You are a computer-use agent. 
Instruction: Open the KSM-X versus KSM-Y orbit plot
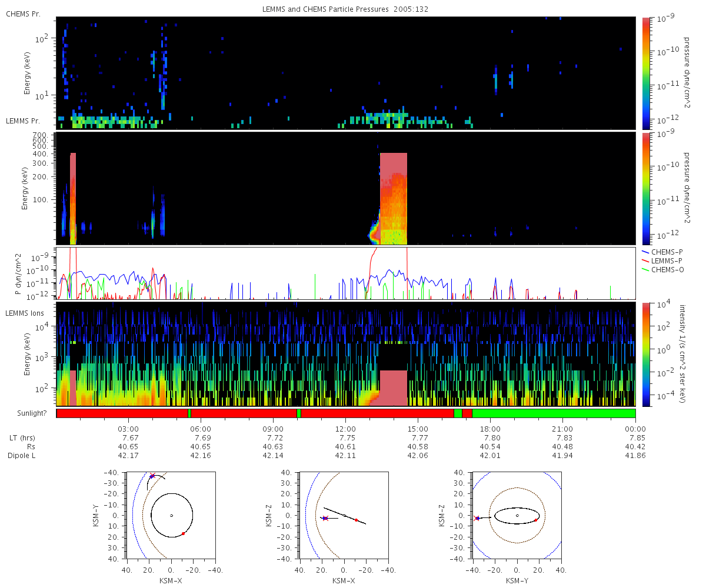point(171,515)
